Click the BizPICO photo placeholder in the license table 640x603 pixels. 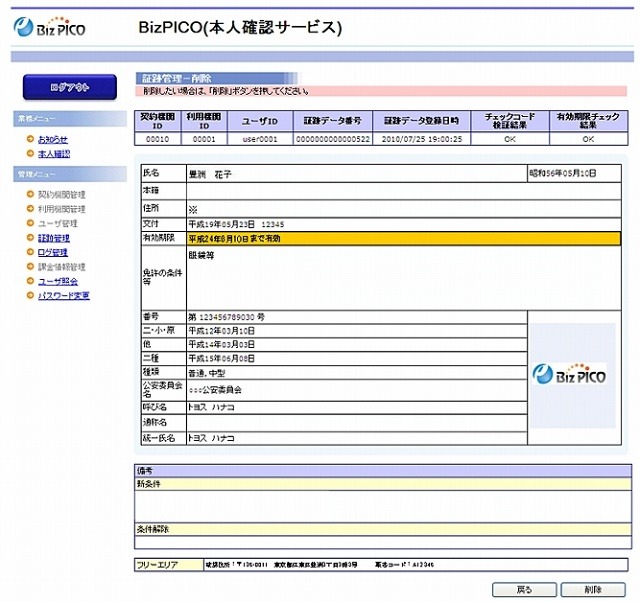(572, 375)
